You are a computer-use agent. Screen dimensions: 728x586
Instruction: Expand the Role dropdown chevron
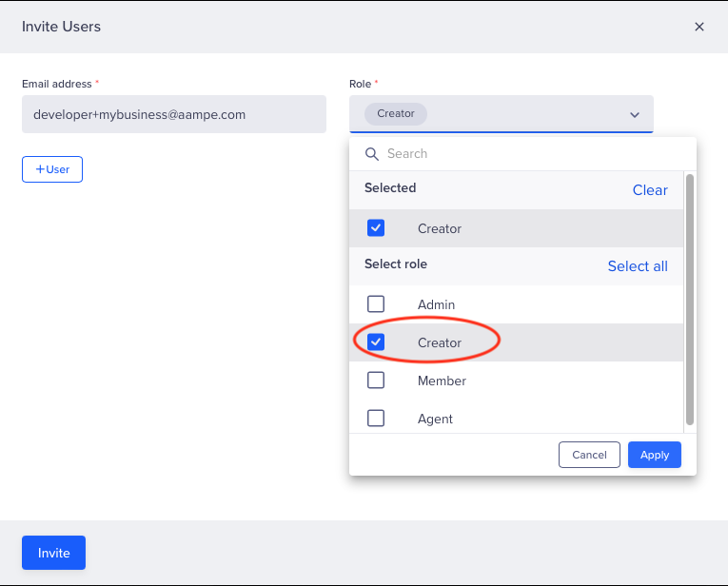click(634, 114)
